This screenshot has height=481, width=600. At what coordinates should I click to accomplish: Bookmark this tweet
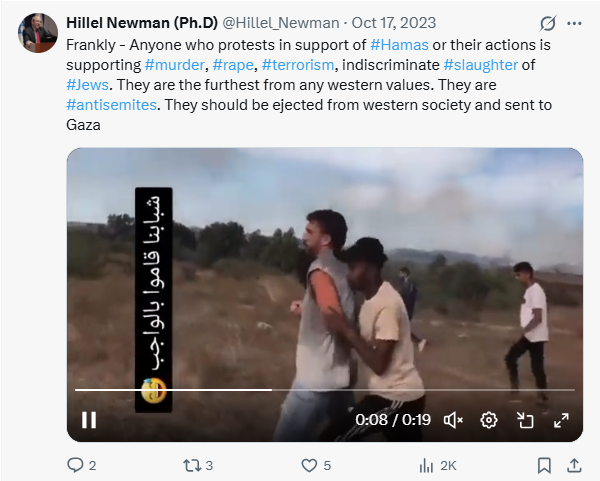[544, 466]
